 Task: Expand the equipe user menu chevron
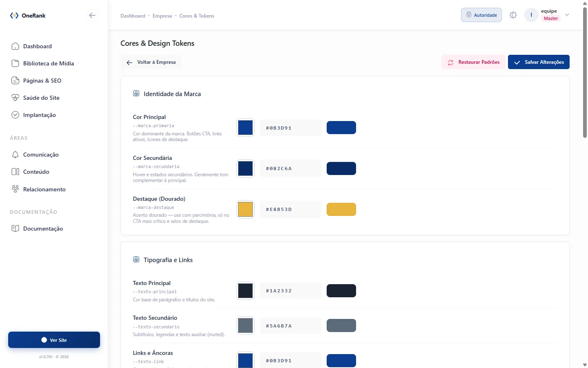tap(567, 15)
